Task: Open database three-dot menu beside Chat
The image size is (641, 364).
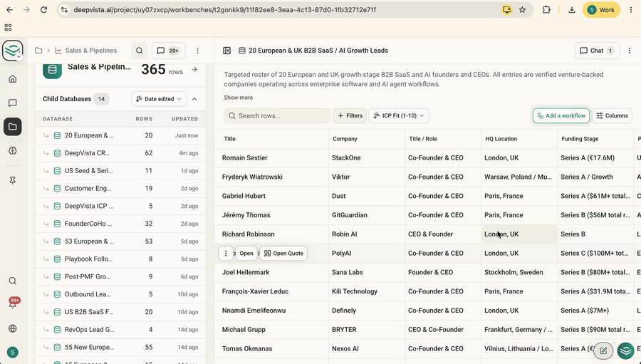Action: tap(630, 51)
